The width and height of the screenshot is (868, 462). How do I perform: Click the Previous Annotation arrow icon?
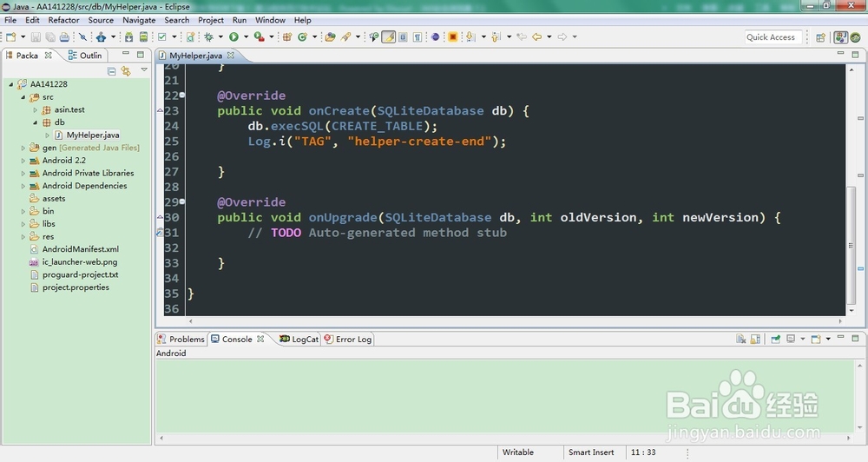click(496, 37)
